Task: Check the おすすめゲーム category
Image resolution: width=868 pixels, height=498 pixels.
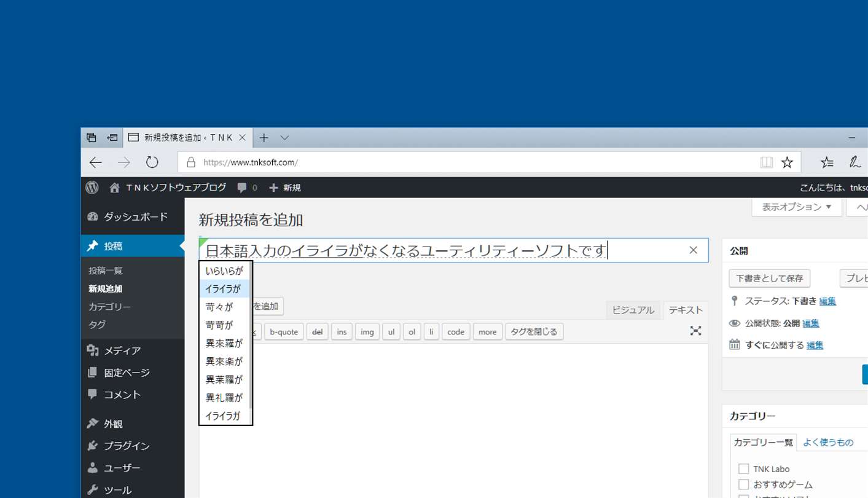Action: (744, 484)
